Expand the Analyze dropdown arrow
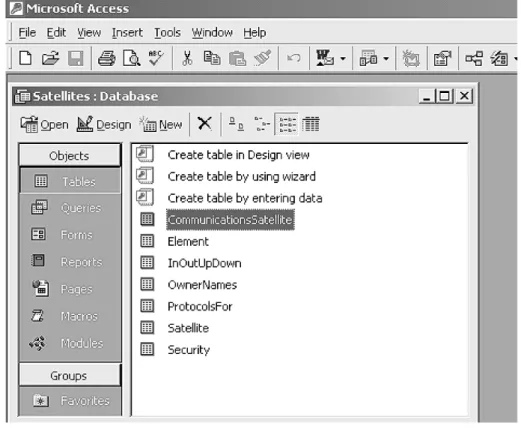This screenshot has width=521, height=429. pyautogui.click(x=386, y=59)
